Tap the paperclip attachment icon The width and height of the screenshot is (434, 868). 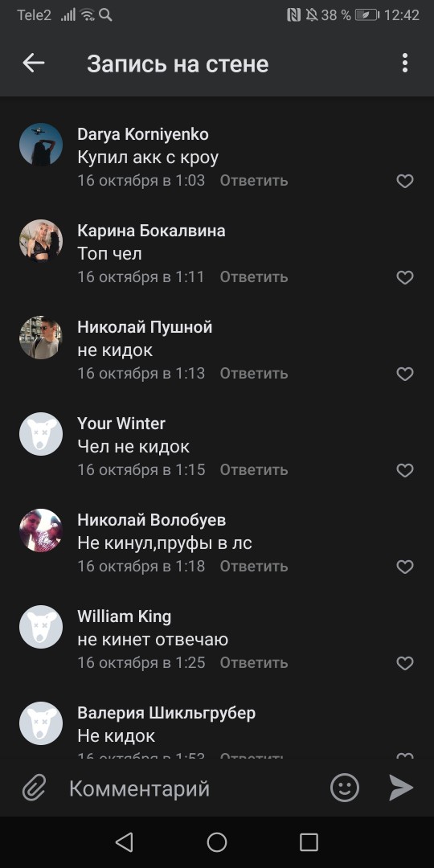[x=35, y=788]
